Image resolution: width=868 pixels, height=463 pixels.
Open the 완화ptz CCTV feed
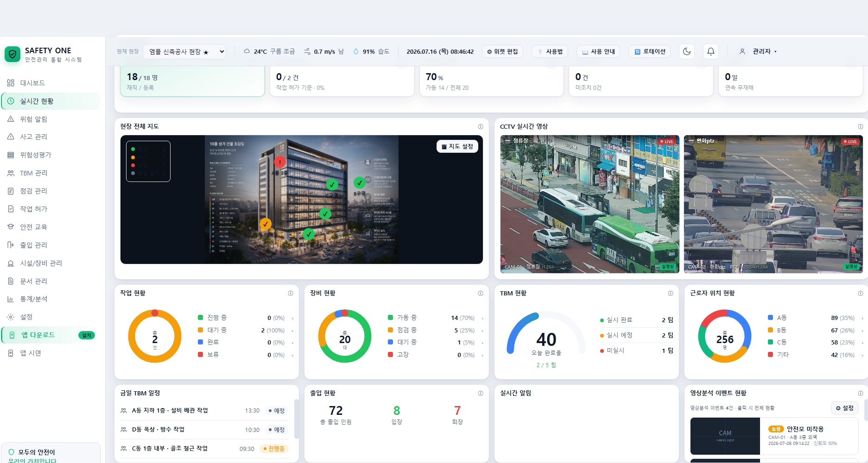(x=773, y=204)
